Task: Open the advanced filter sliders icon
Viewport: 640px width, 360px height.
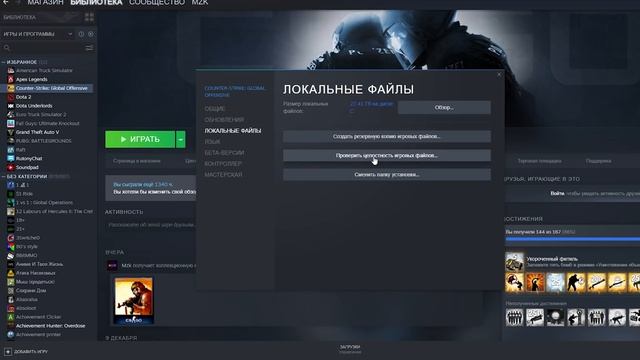Action: pos(89,48)
